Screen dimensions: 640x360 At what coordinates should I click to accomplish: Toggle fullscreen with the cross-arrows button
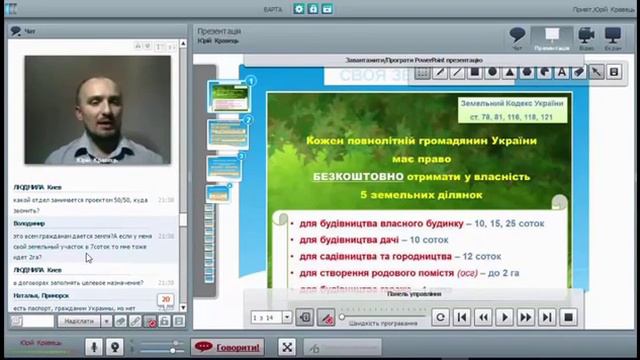[x=287, y=347]
